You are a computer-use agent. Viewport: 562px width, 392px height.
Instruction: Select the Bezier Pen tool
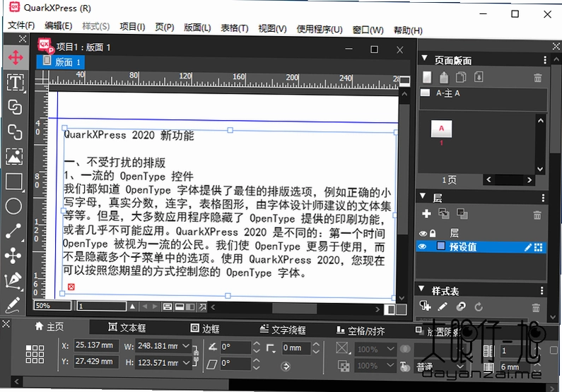coord(13,280)
